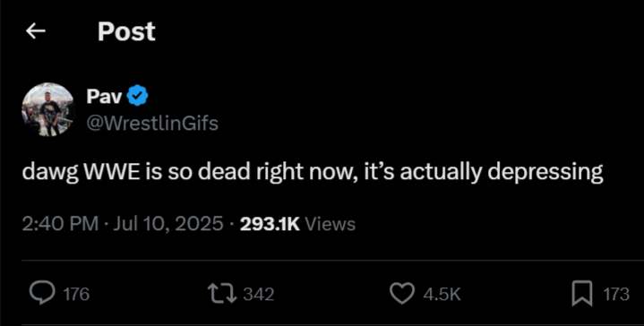The image size is (644, 326).
Task: View the 293.1K Views analytics
Action: 297,224
